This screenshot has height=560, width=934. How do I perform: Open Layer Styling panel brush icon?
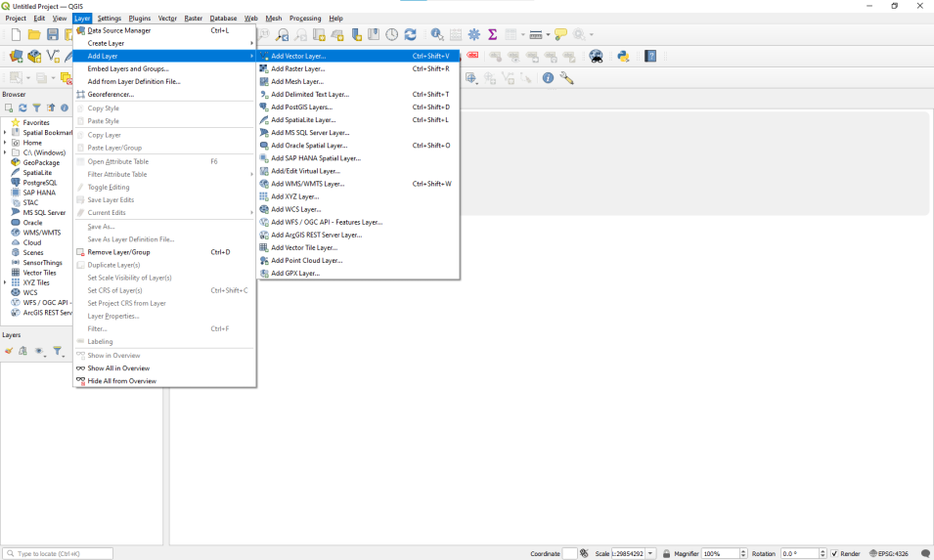point(9,351)
